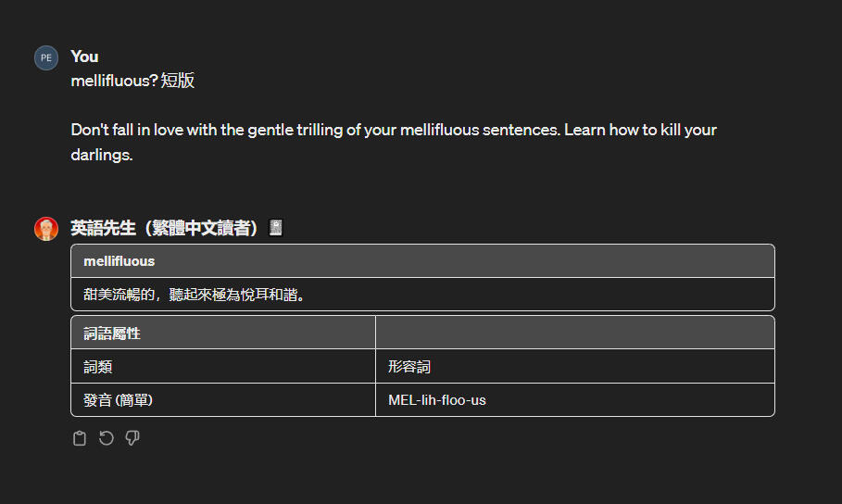Image resolution: width=842 pixels, height=504 pixels.
Task: Click the "You" sender name
Action: coord(84,57)
